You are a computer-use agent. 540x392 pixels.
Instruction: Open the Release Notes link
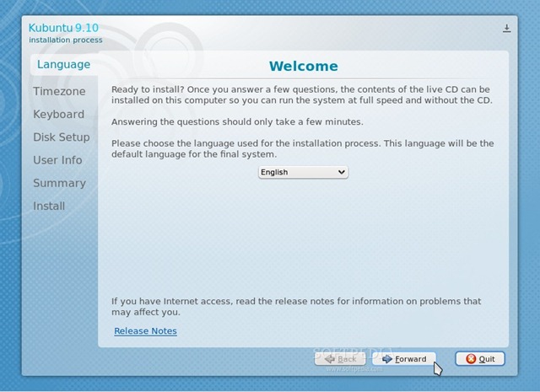click(145, 330)
